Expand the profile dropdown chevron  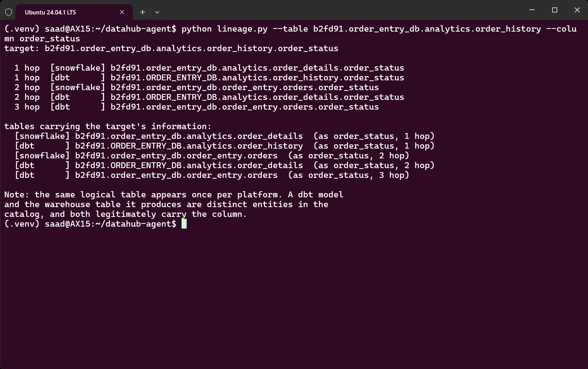click(x=157, y=12)
